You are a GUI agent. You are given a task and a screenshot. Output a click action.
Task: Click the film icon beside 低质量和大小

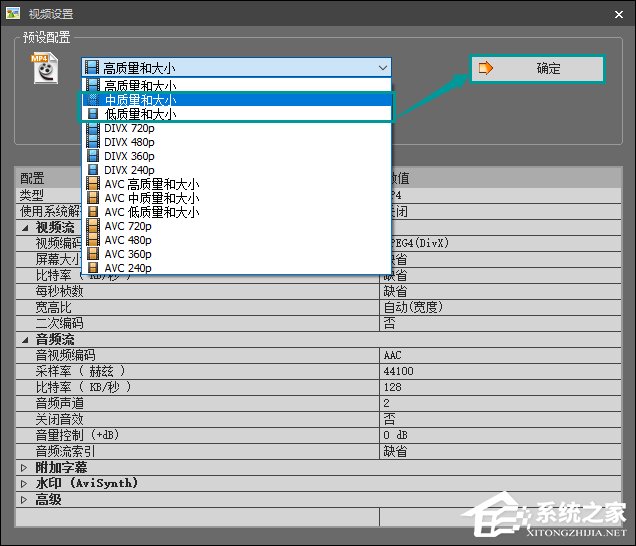93,115
